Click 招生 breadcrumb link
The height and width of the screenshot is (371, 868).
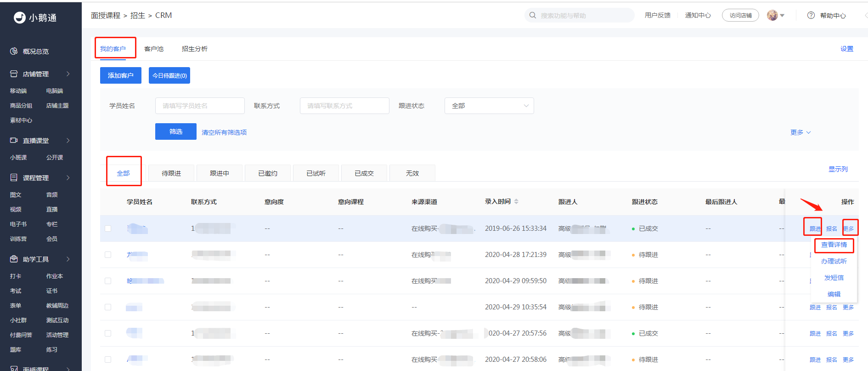pyautogui.click(x=138, y=15)
